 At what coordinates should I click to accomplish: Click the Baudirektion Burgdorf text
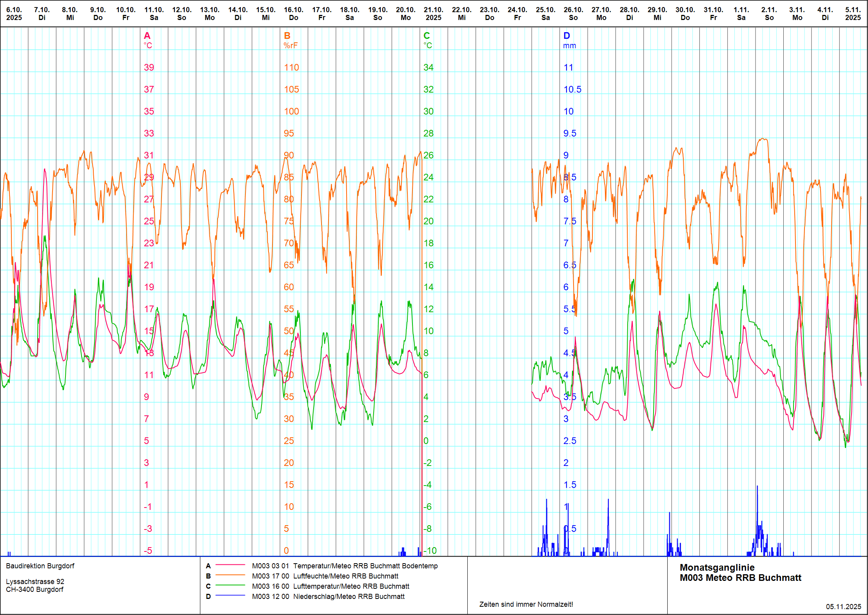tap(40, 566)
